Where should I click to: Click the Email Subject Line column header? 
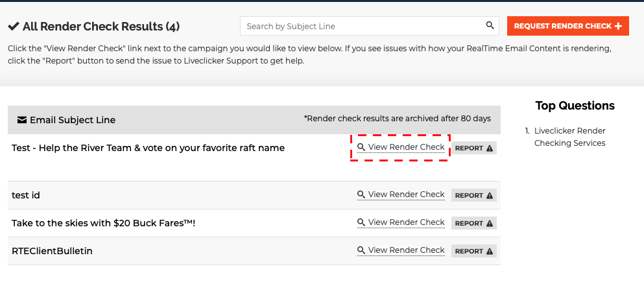tap(72, 120)
